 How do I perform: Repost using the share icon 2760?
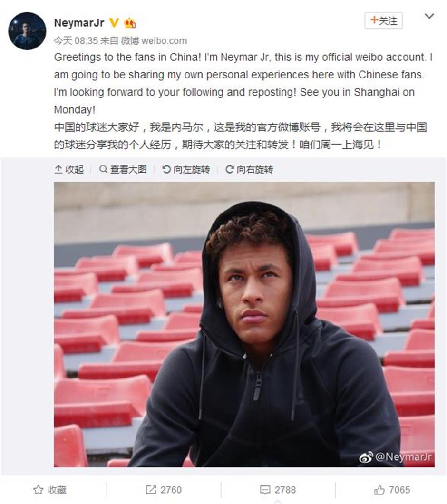coord(164,490)
